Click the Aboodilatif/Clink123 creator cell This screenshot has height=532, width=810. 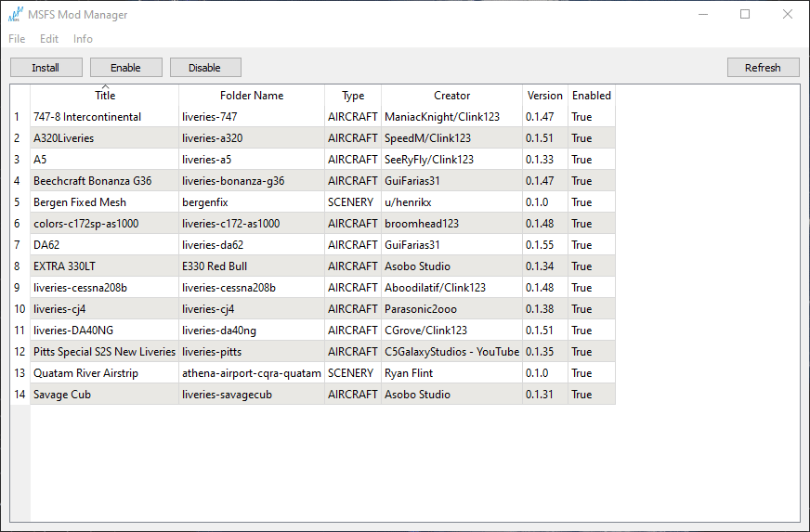pyautogui.click(x=452, y=288)
